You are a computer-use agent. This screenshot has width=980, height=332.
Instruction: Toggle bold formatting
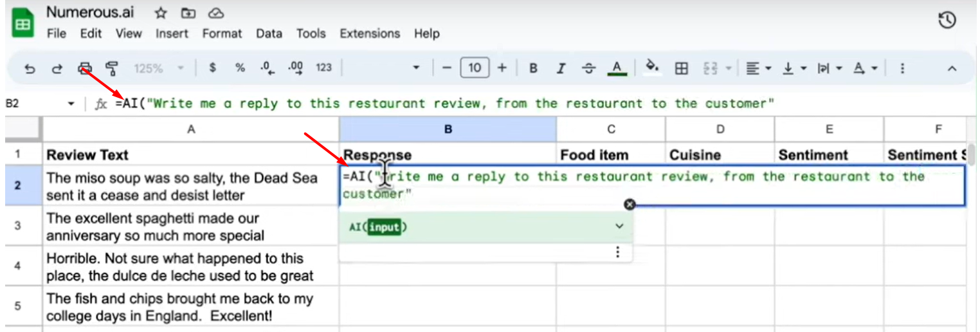533,68
